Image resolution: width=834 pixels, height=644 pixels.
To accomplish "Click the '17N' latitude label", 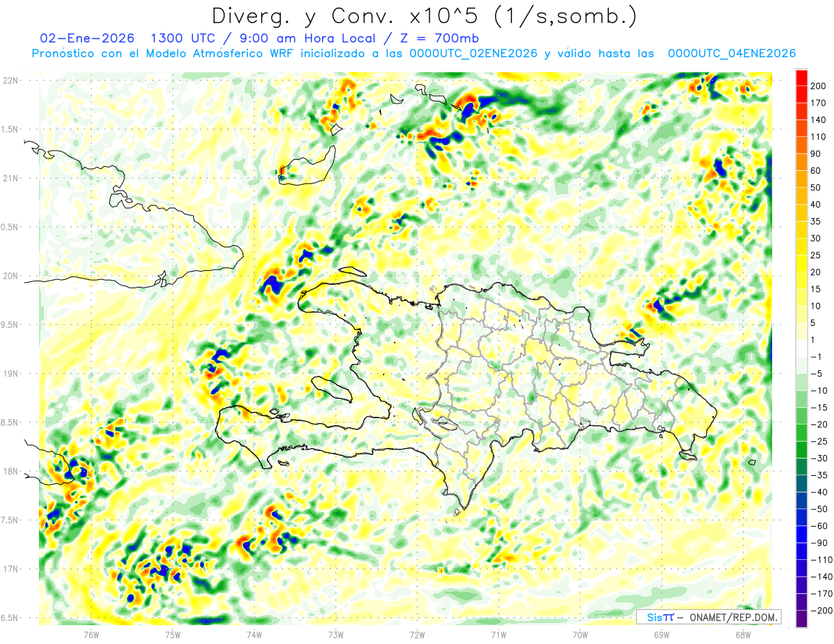I will click(10, 570).
